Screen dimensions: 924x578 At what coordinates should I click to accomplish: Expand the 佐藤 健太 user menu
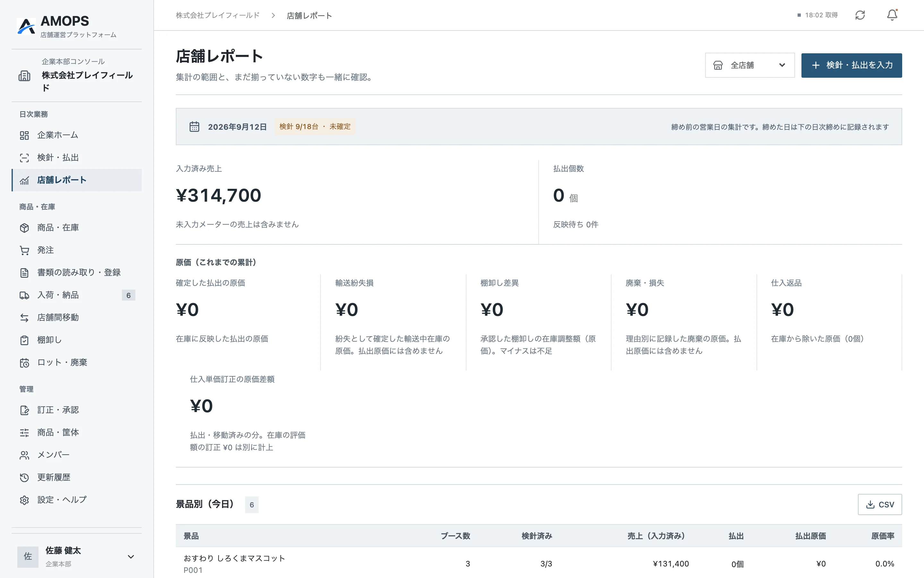point(131,556)
